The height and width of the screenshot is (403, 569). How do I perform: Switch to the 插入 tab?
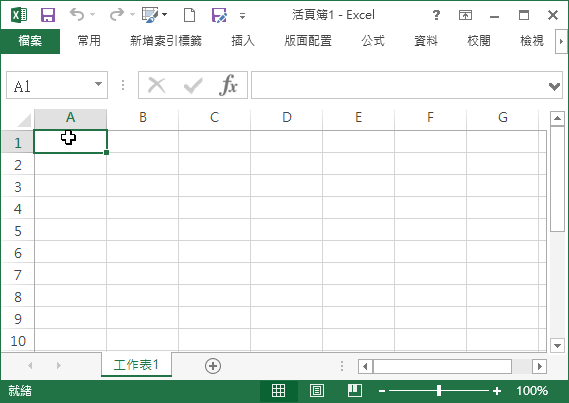[243, 41]
